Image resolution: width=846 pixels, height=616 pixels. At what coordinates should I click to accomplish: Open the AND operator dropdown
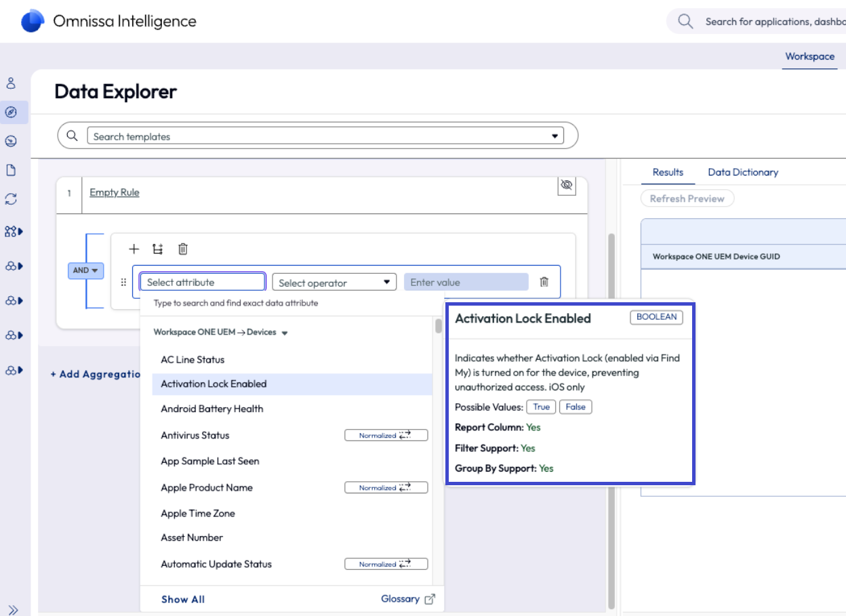click(x=85, y=270)
